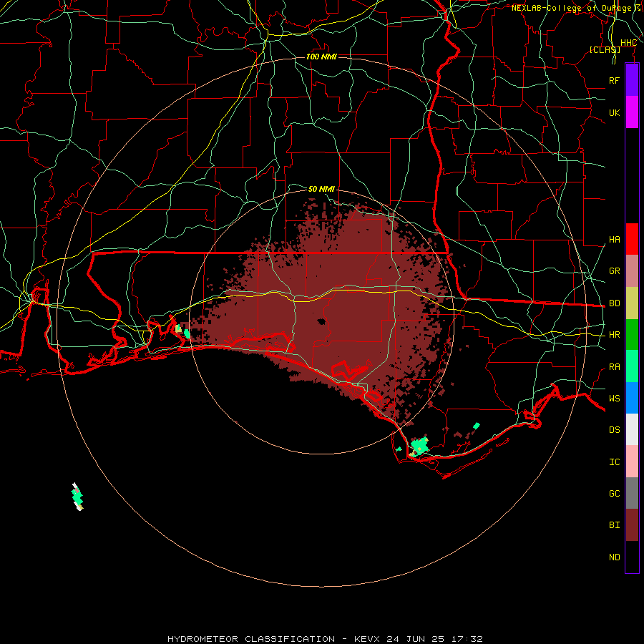644x644 pixels.
Task: Click the RA light-green legend swatch
Action: pos(632,366)
